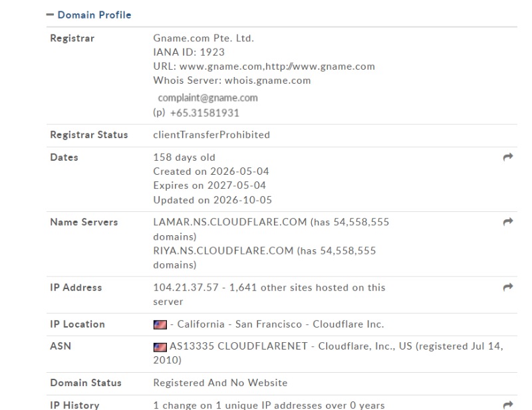Click the IP Address row label
The image size is (532, 410).
click(x=76, y=288)
